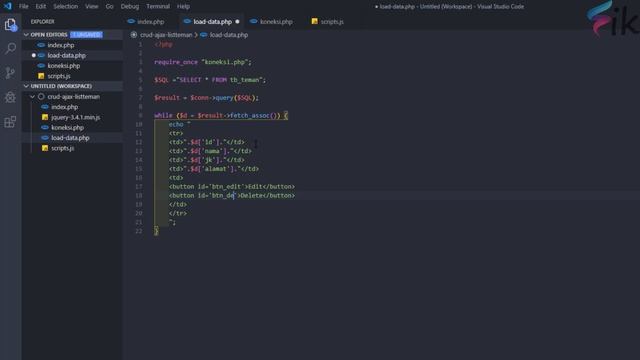This screenshot has height=360, width=640.
Task: Click the crud-ajax-listteman breadcrumb
Action: (x=166, y=35)
